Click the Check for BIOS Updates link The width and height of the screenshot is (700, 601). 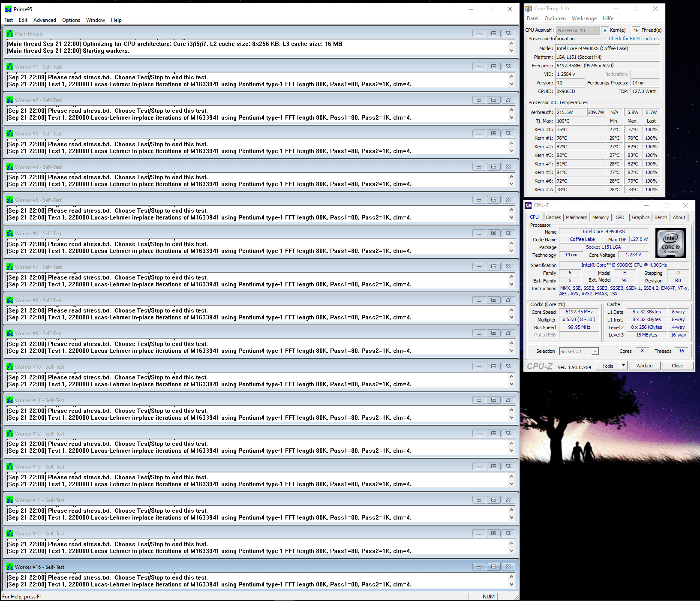[634, 39]
